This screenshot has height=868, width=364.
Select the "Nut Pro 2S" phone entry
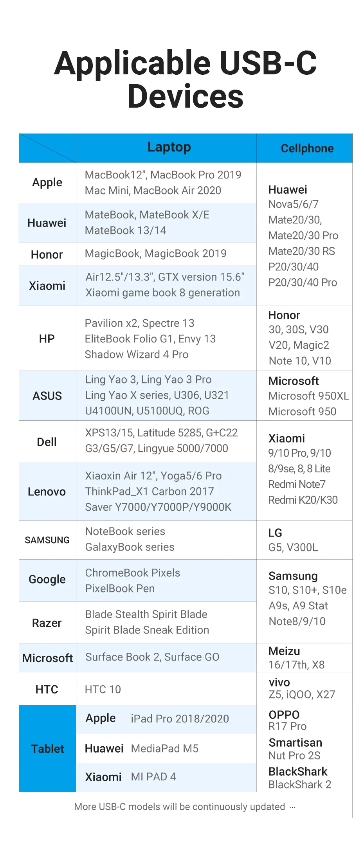pos(294,755)
